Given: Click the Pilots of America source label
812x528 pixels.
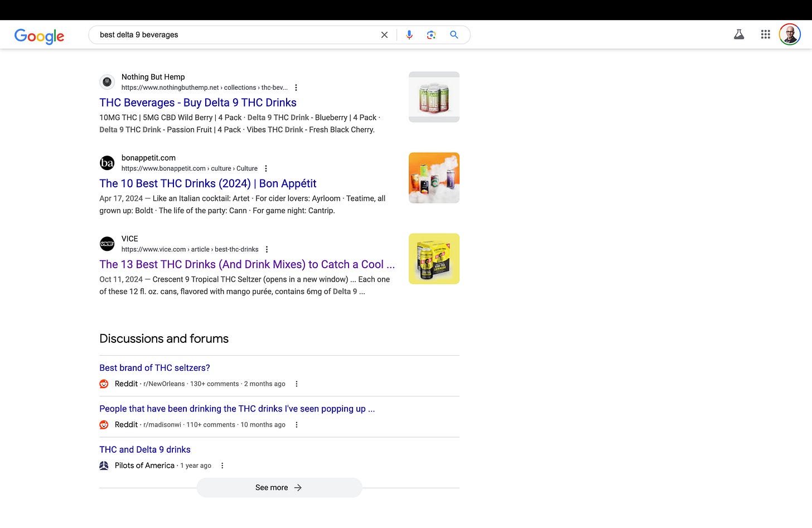Looking at the screenshot, I should click(144, 466).
